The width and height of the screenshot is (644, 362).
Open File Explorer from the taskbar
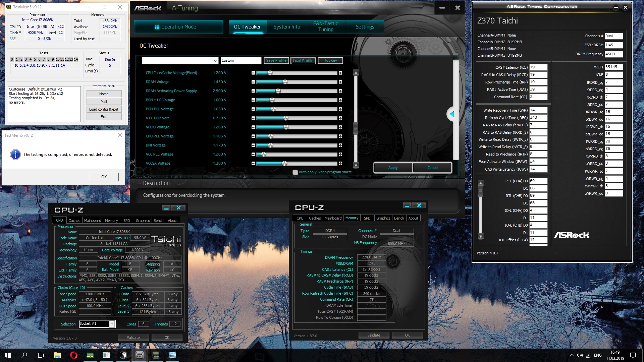[57, 355]
